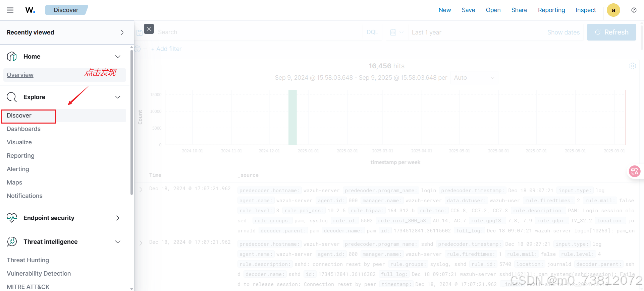Image resolution: width=644 pixels, height=291 pixels.
Task: Click Save in the top toolbar
Action: click(468, 10)
